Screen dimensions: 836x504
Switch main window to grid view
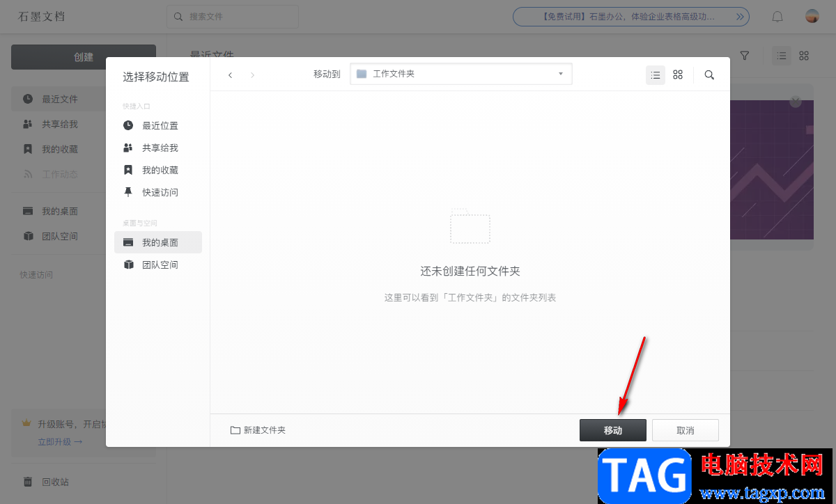(x=804, y=56)
